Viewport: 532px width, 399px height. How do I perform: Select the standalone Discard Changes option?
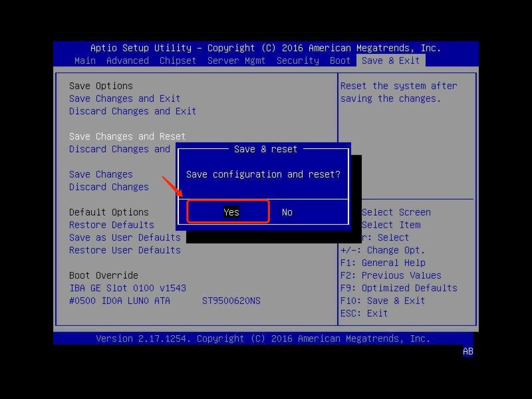108,187
